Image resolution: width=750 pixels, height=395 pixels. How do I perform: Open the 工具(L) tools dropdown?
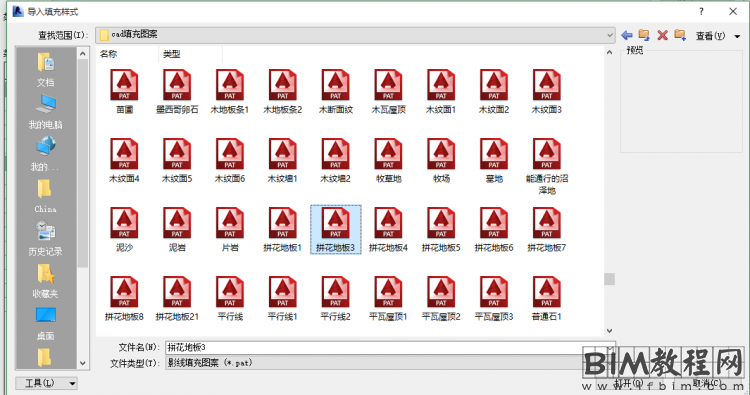[46, 383]
